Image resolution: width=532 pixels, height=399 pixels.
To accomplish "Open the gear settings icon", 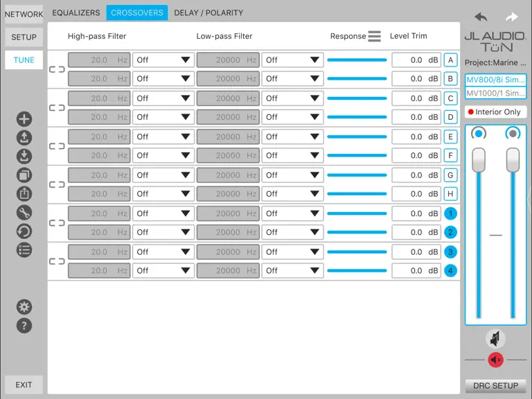I will click(x=24, y=307).
